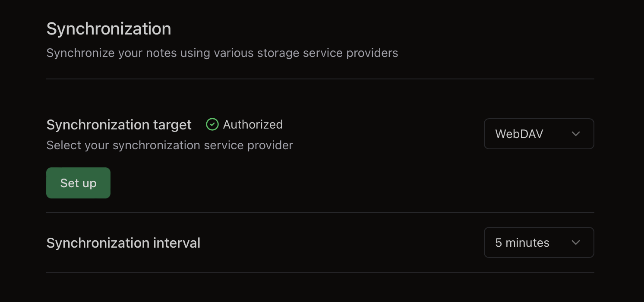Click the chevron arrow beside WebDAV
The image size is (644, 302).
575,134
